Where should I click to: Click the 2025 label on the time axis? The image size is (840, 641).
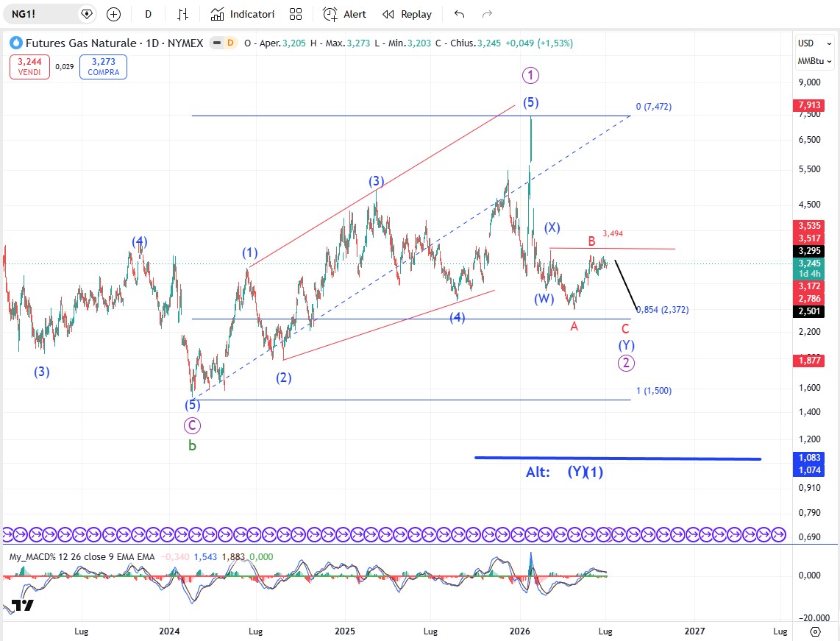(x=345, y=631)
